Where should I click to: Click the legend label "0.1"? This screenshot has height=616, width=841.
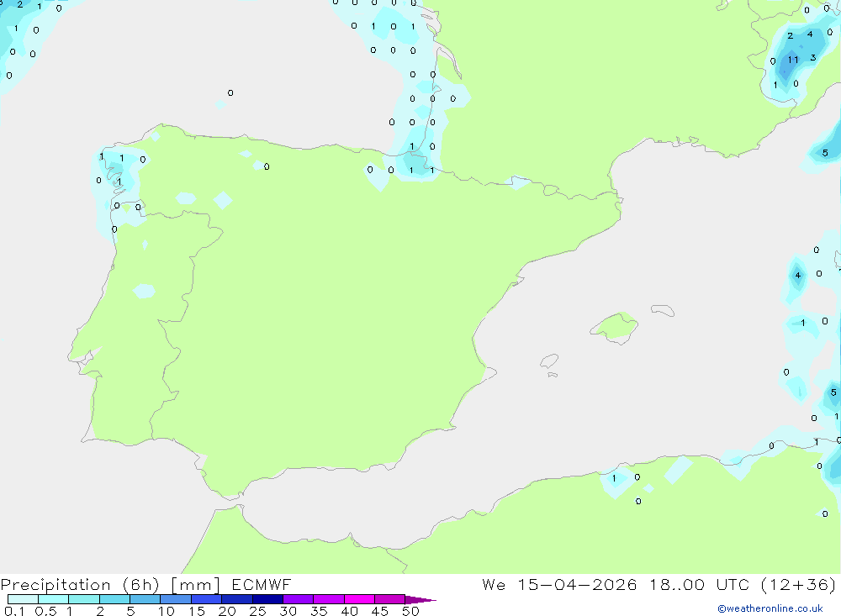[14, 611]
